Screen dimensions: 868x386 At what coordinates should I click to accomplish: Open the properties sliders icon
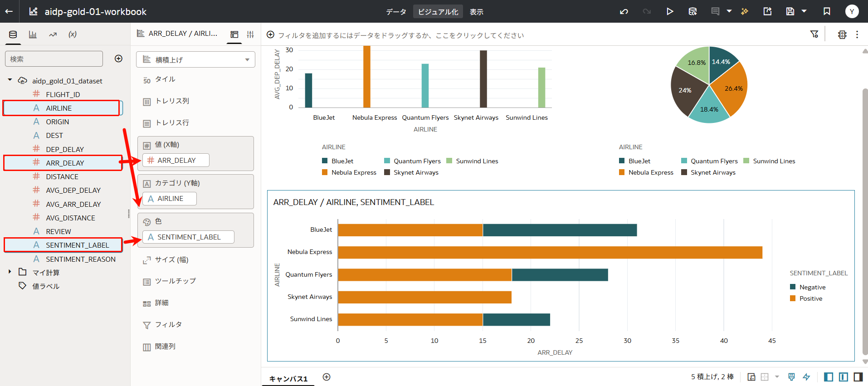(250, 34)
